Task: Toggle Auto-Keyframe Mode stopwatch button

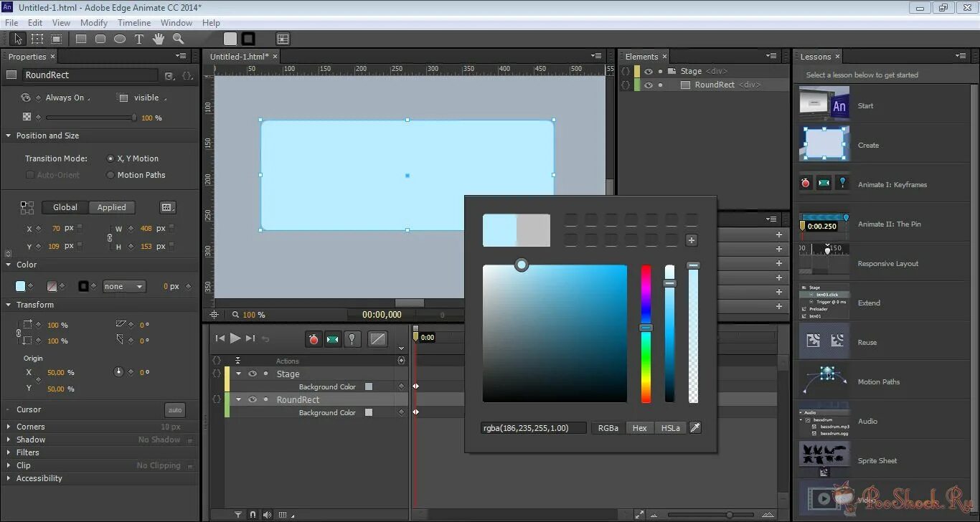Action: pyautogui.click(x=314, y=339)
